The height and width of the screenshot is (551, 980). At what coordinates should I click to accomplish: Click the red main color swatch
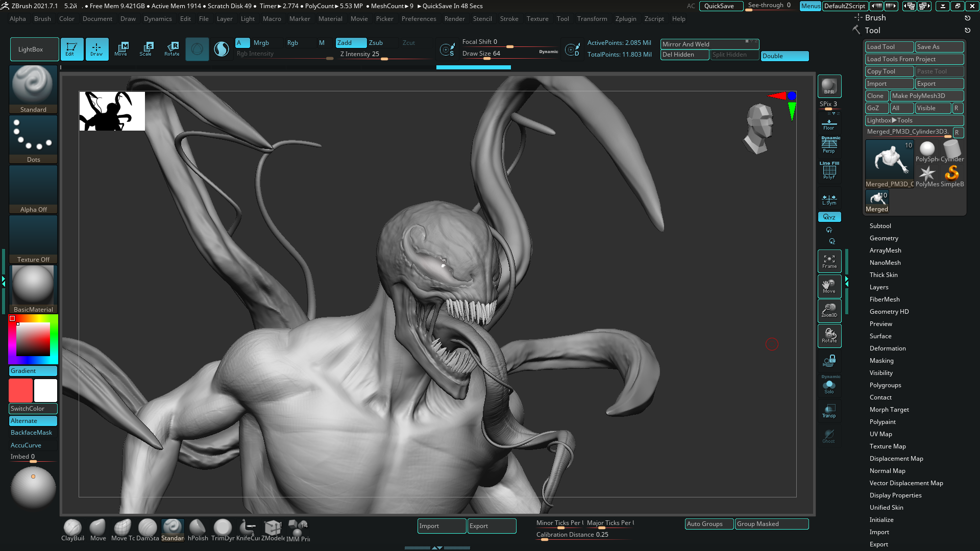20,391
